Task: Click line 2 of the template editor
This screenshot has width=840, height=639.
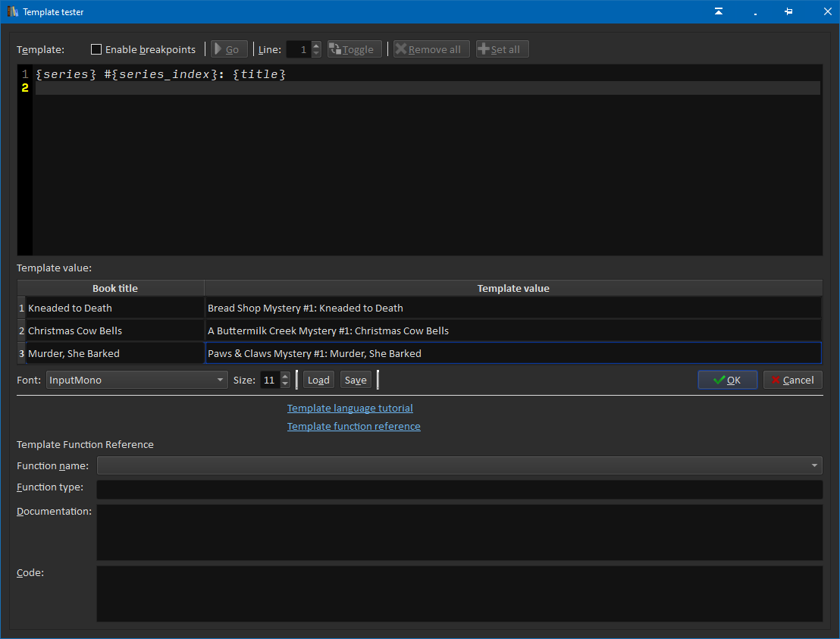Action: point(428,88)
